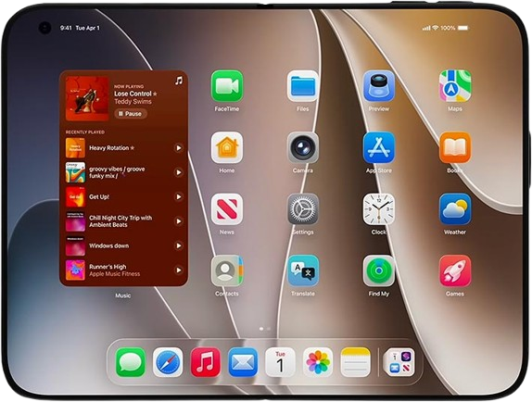Tap the "RECENTLY PLAYED" heading

[x=85, y=132]
